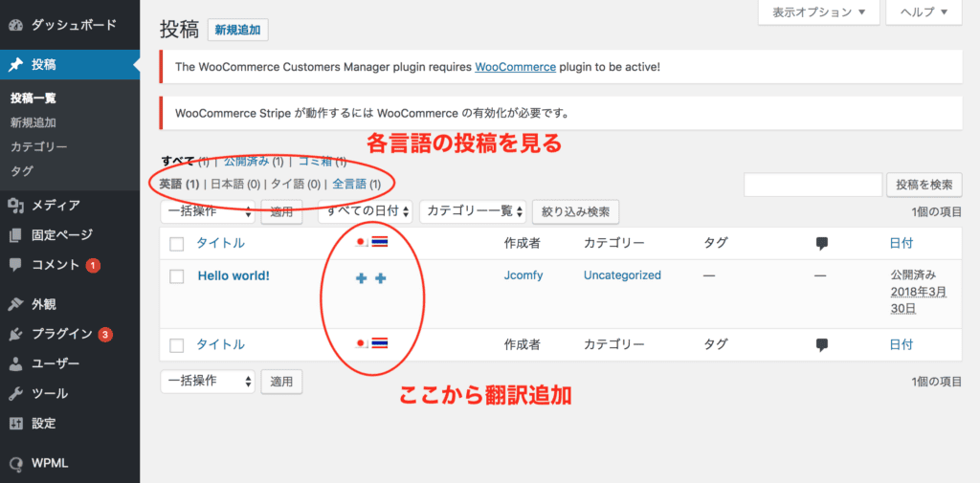Screen dimensions: 980x483
Task: Toggle select-all checkbox in footer row
Action: click(x=177, y=345)
